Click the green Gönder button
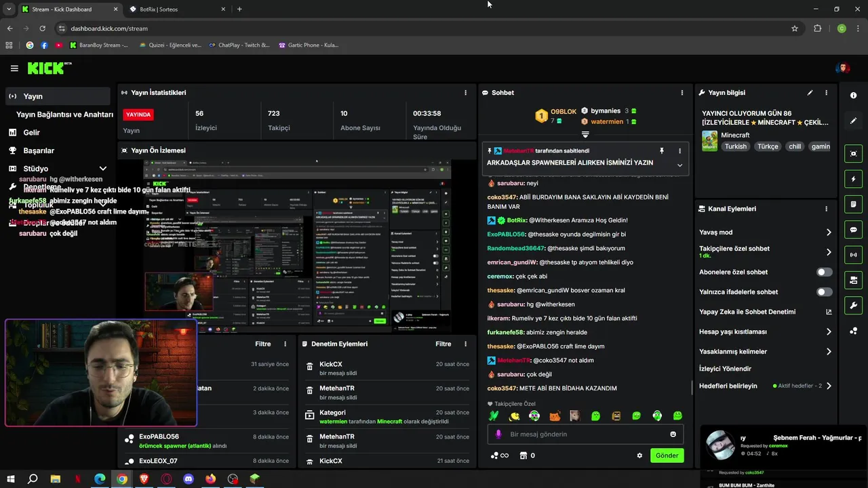 (667, 455)
